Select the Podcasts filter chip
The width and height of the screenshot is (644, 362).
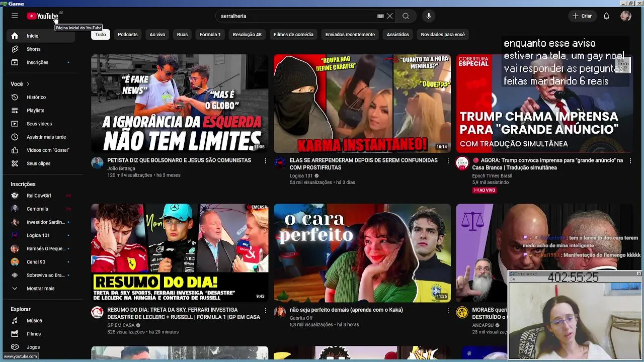(128, 35)
